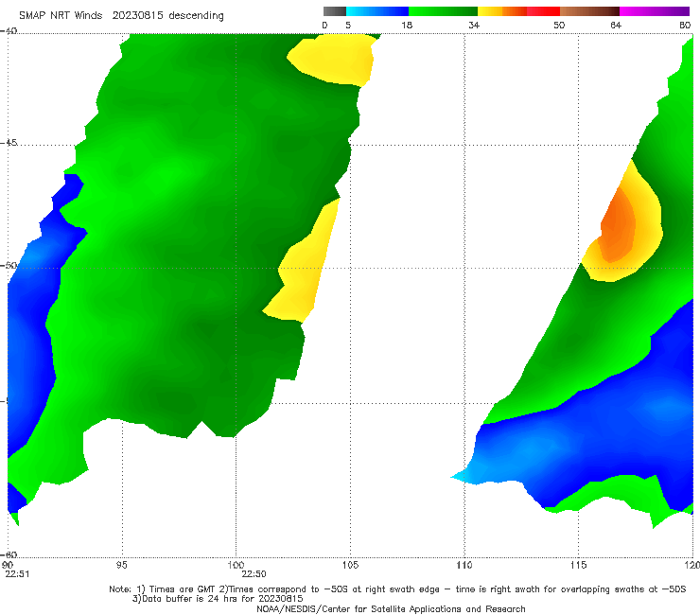Click the color scale label '5'

point(348,25)
